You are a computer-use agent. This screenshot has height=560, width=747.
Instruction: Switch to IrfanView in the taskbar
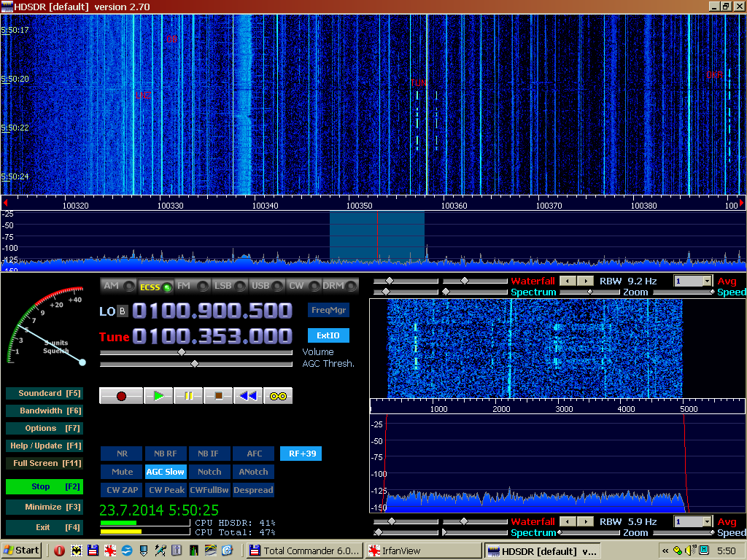pos(423,551)
